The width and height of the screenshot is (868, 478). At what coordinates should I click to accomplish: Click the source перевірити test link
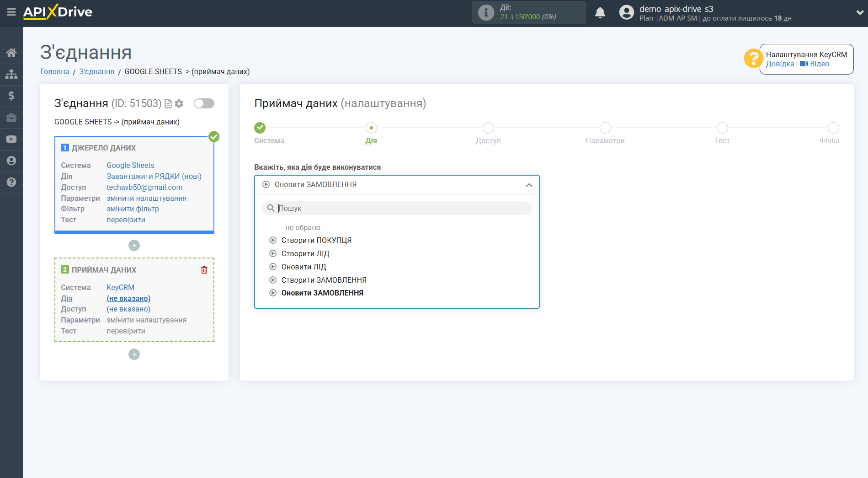pos(126,220)
